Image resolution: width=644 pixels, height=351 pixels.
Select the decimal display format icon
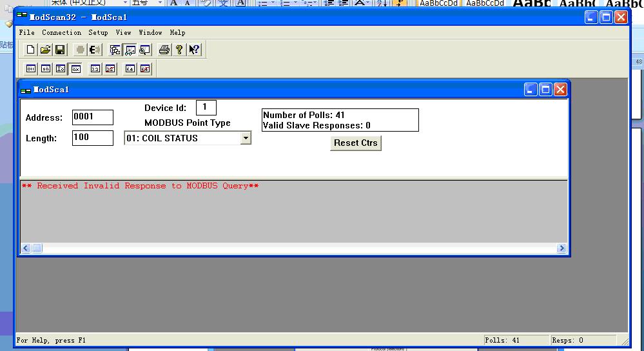[x=46, y=68]
